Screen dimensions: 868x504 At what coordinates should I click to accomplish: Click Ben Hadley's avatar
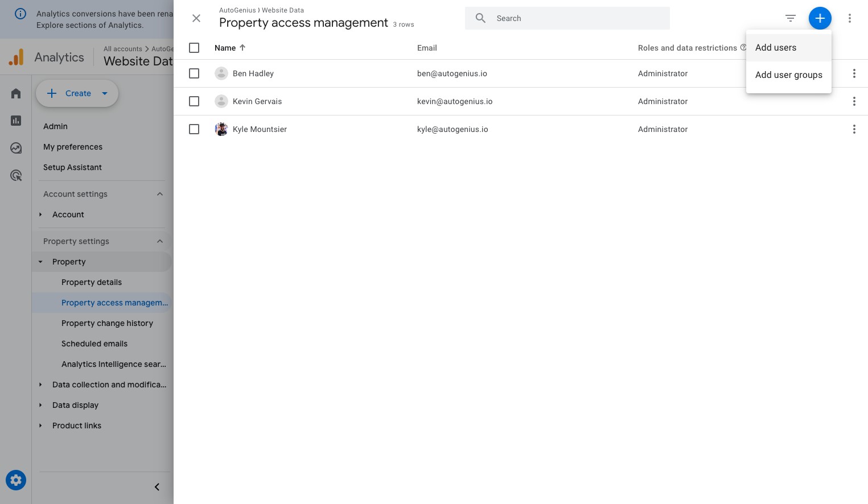click(221, 73)
